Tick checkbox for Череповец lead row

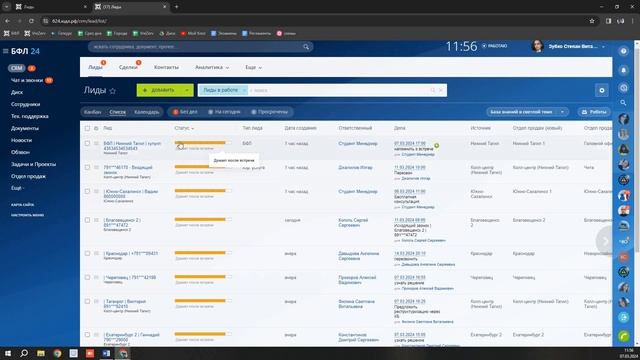87,278
